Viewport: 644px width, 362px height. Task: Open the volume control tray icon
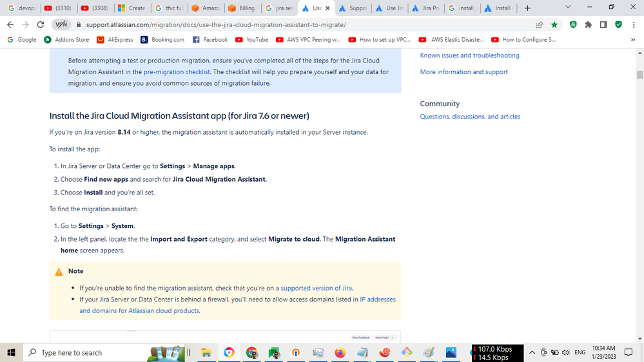(x=566, y=352)
